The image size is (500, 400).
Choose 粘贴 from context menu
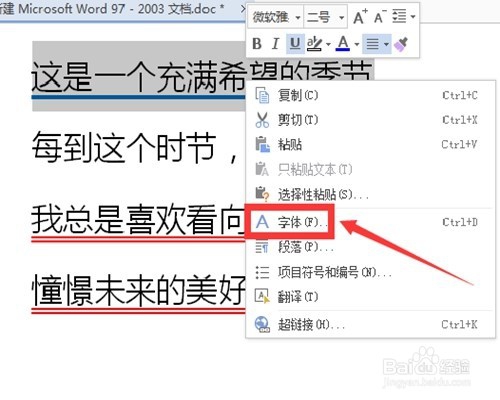pos(370,144)
